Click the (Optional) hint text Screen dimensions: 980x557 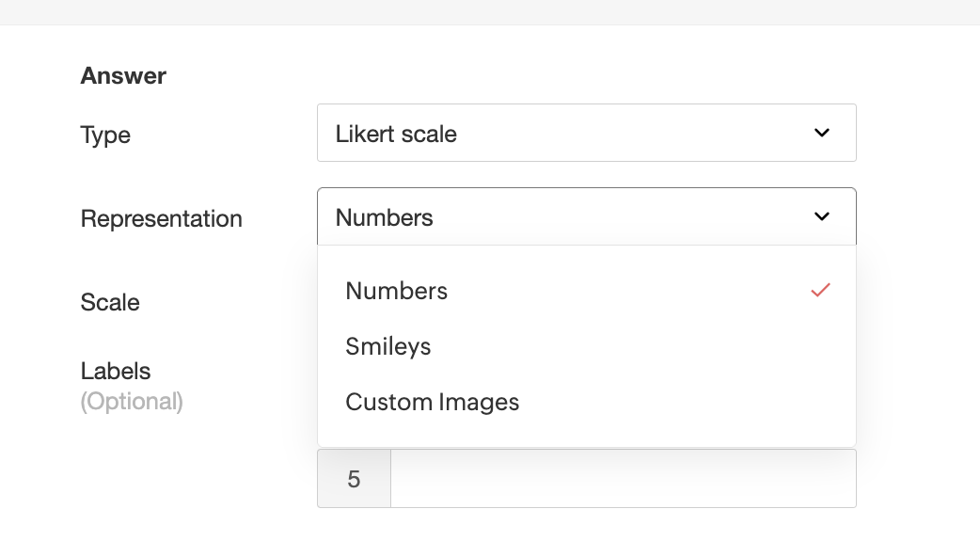(x=132, y=402)
